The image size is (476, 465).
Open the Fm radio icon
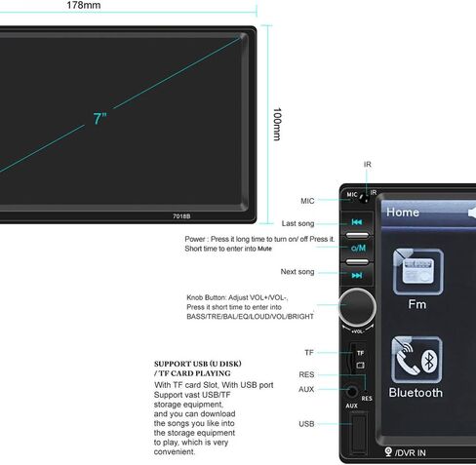coord(417,272)
